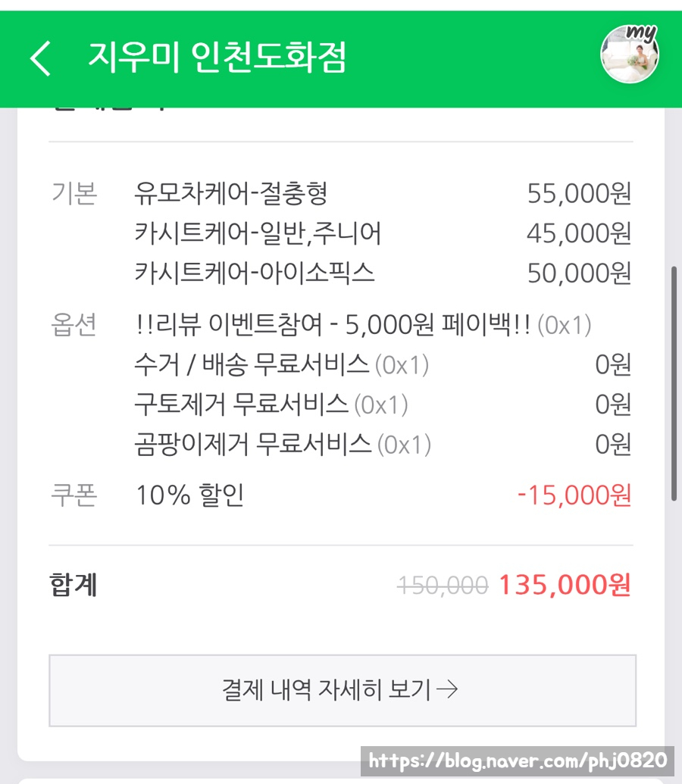Select the 유모차케어-절충형 item
Image resolution: width=682 pixels, height=784 pixels.
(231, 194)
